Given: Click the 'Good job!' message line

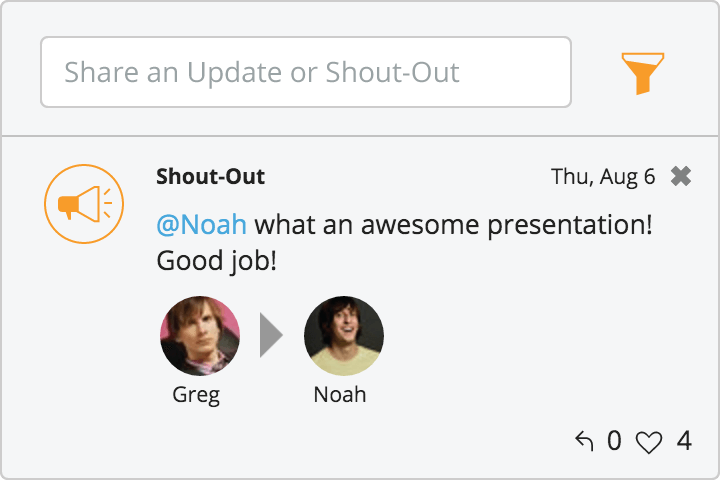Looking at the screenshot, I should [x=216, y=261].
